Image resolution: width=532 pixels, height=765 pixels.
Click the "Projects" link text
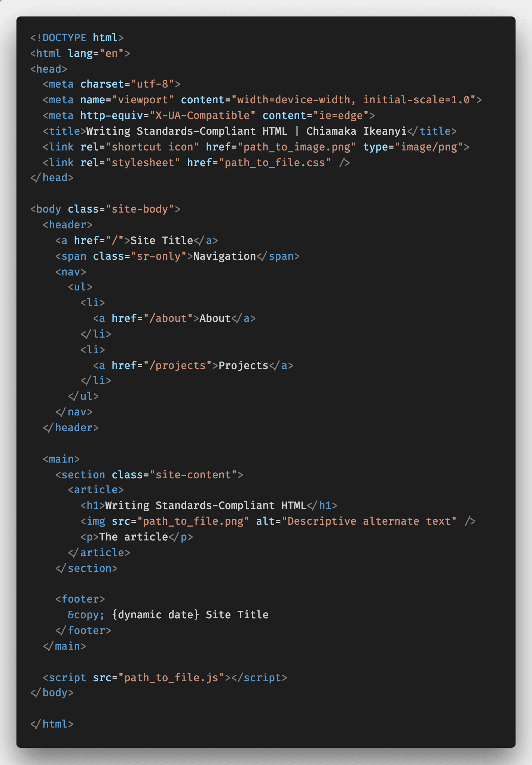tap(243, 366)
